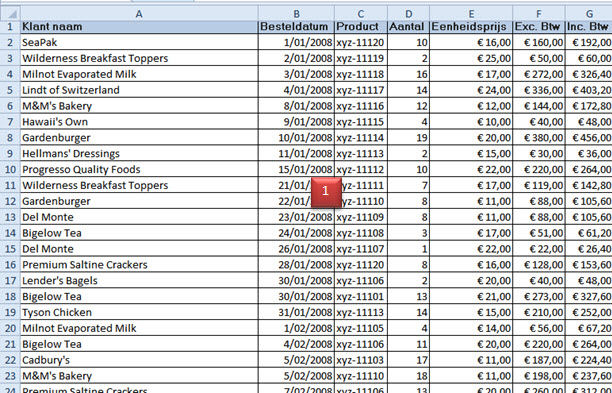Screen dimensions: 612x393
Task: Click product cell xyz-11117
Action: [x=361, y=90]
